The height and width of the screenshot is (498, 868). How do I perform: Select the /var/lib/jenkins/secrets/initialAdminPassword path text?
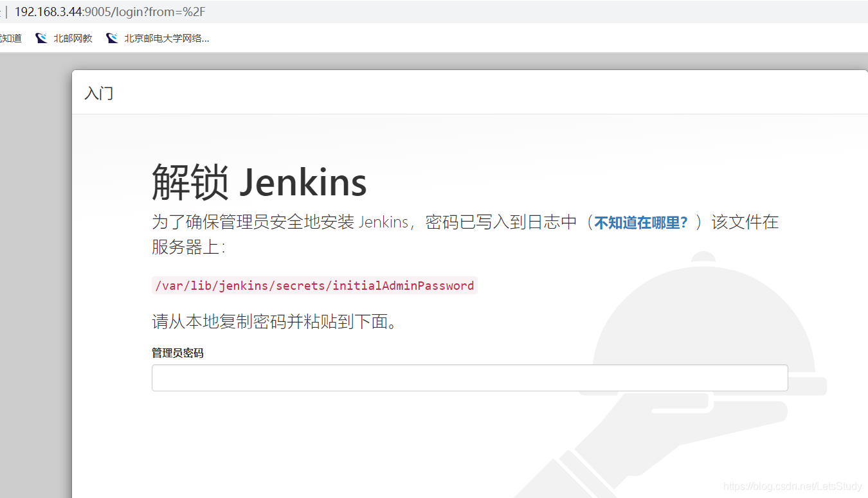(314, 285)
